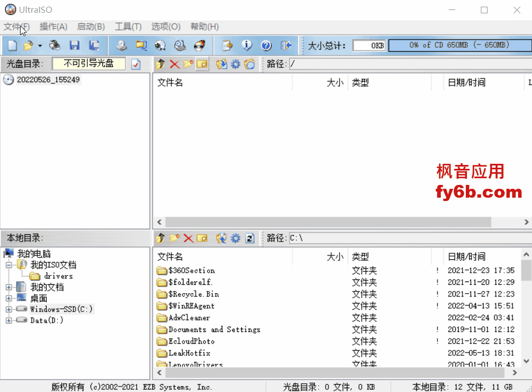The width and height of the screenshot is (532, 392).
Task: Click the rename icon in disc pane toolbar
Action: [x=202, y=64]
